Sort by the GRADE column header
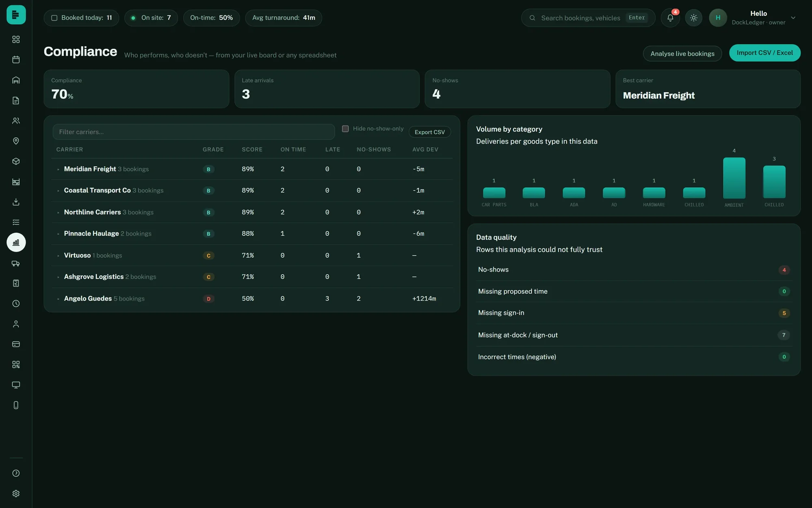This screenshot has height=508, width=812. [x=213, y=150]
